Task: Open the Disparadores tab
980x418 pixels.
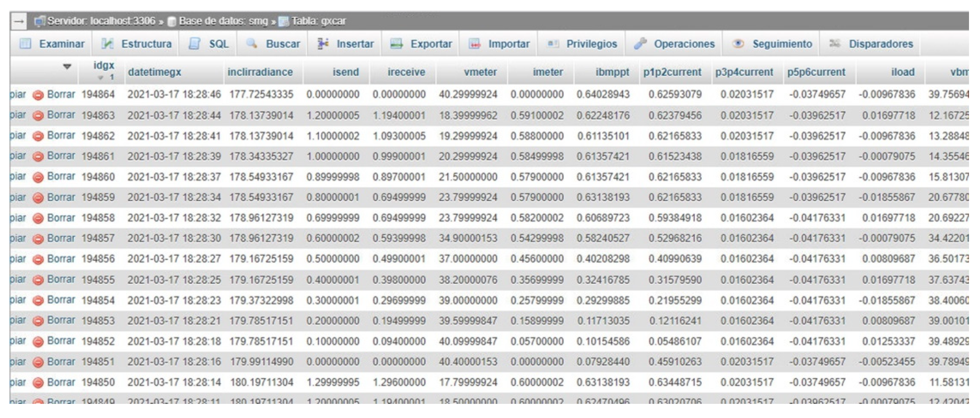Action: coord(880,44)
